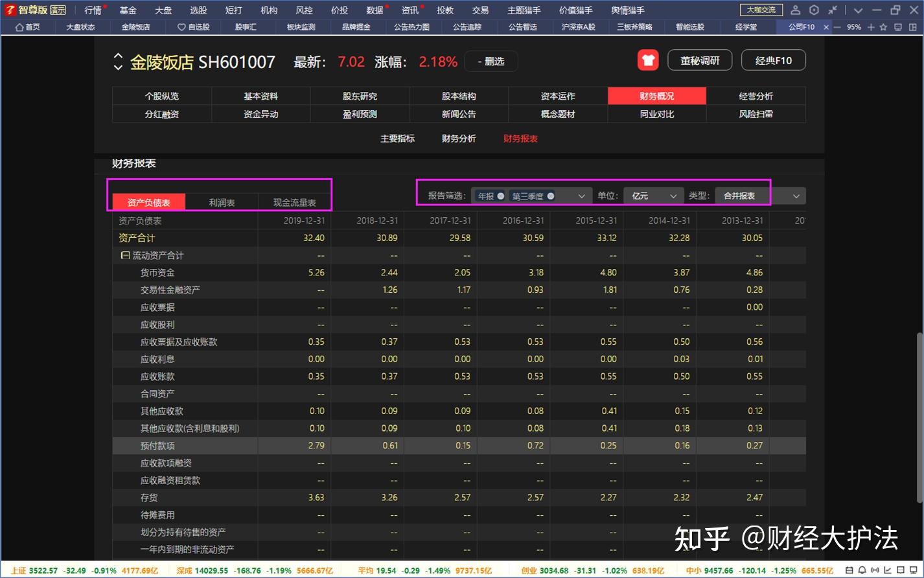924x578 pixels.
Task: Collapse the 流动资产合计 tree row
Action: coord(124,255)
